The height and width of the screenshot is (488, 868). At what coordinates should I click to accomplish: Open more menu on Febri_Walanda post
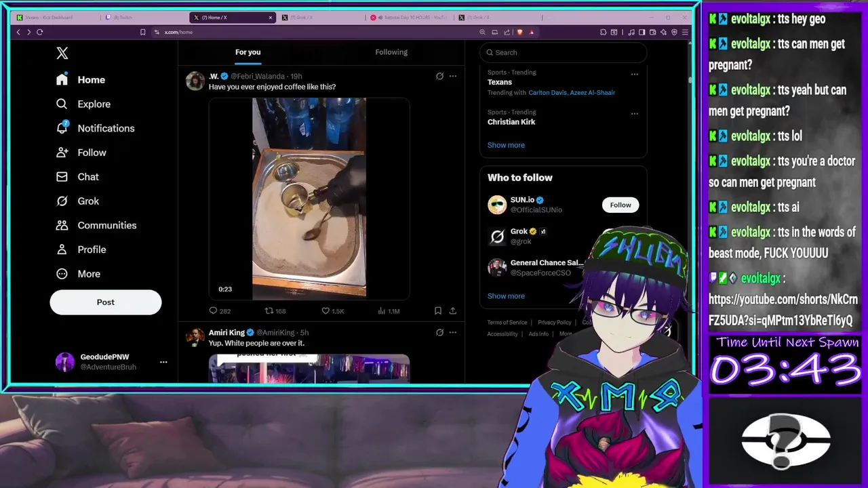[453, 77]
